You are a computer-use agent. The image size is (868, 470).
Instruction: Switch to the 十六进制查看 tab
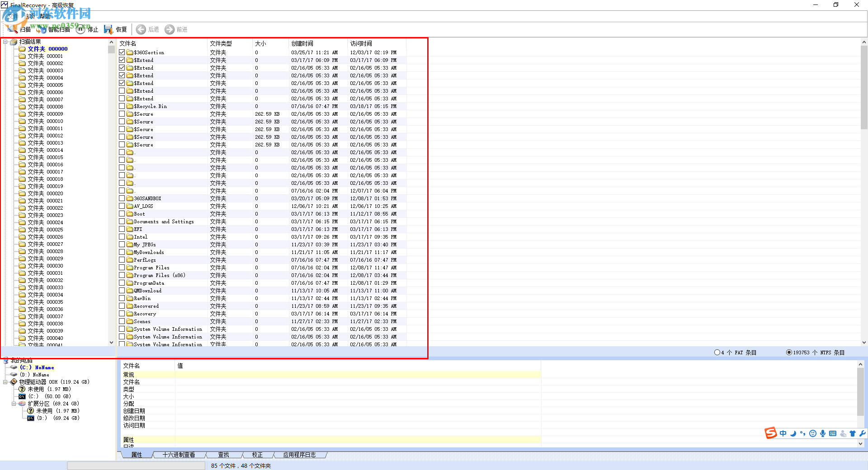click(x=179, y=455)
